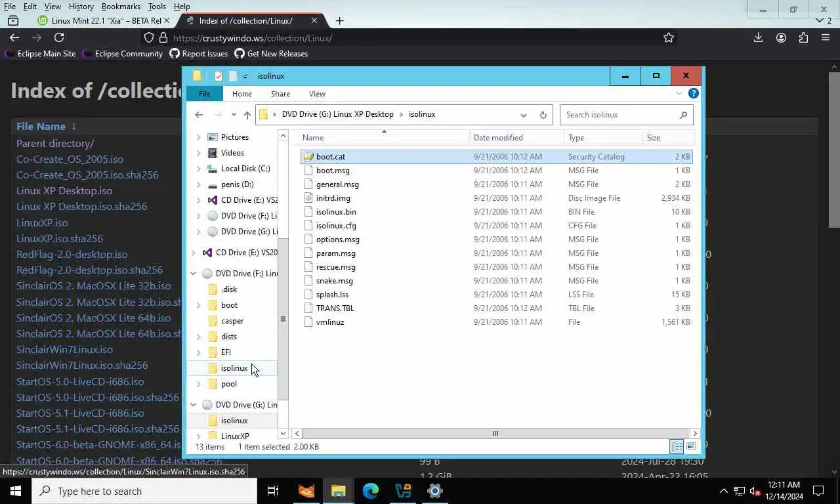Click the navigation pane scrollbar thumb
This screenshot has width=840, height=504.
(283, 319)
